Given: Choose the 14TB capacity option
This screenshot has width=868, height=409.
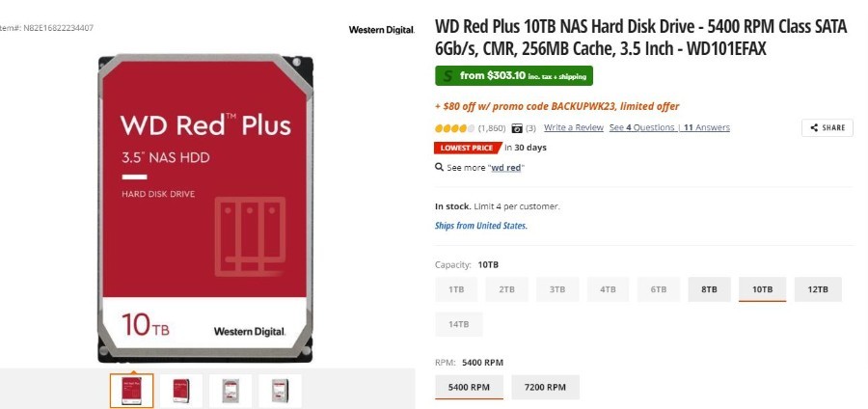Looking at the screenshot, I should (458, 324).
